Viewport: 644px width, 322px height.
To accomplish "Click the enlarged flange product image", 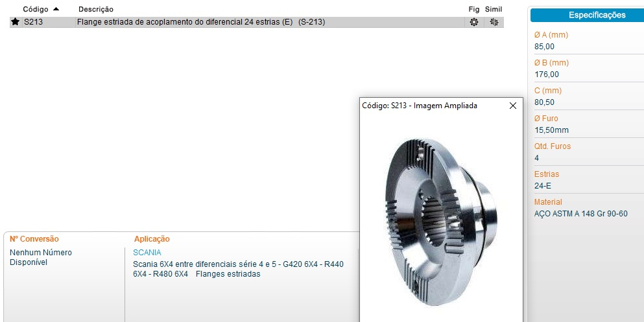I will pos(441,222).
